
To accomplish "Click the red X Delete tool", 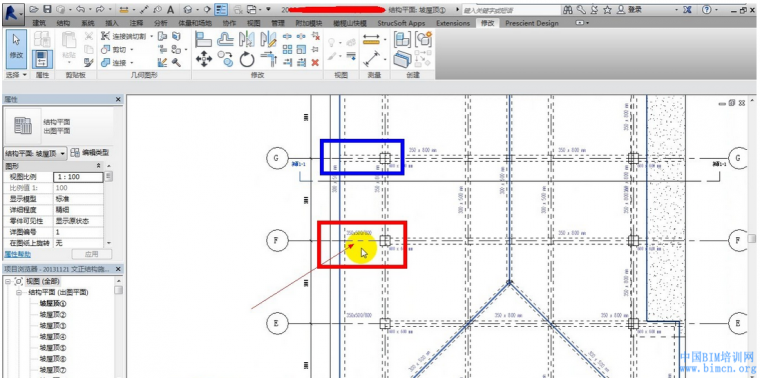I will (x=315, y=63).
